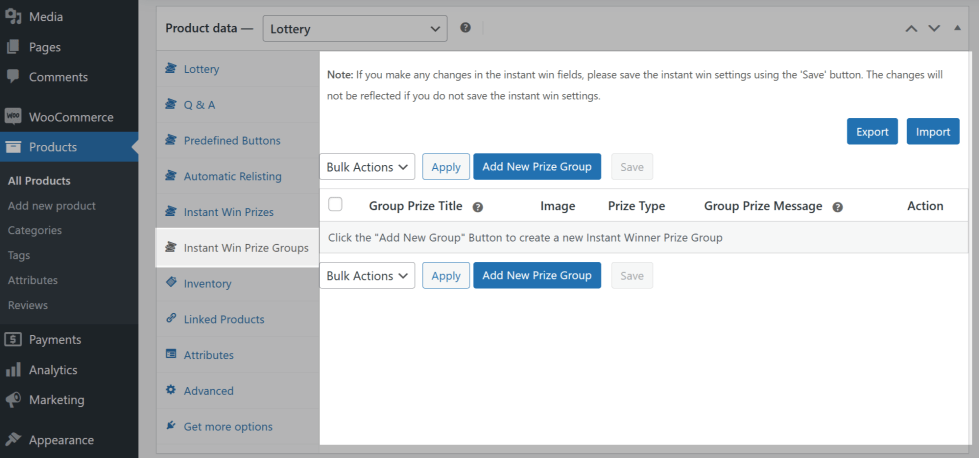The height and width of the screenshot is (458, 979).
Task: Click the WooCommerce icon in admin menu
Action: [13, 117]
